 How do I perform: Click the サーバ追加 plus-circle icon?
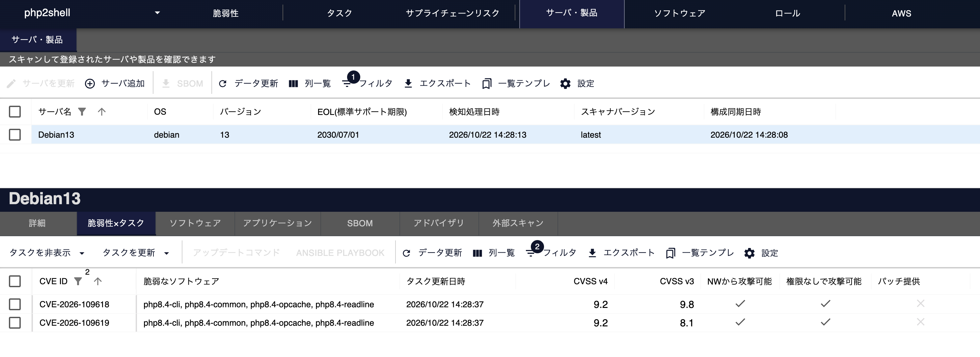pos(90,84)
